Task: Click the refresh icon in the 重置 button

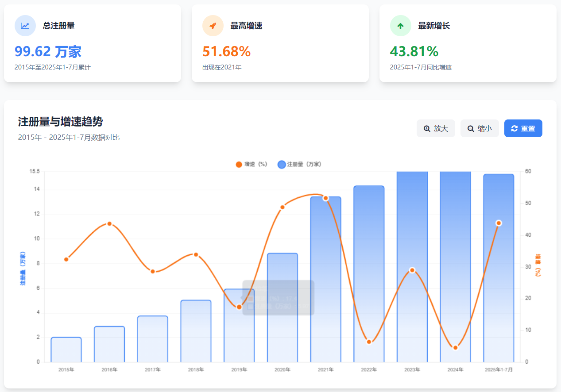Action: (514, 128)
